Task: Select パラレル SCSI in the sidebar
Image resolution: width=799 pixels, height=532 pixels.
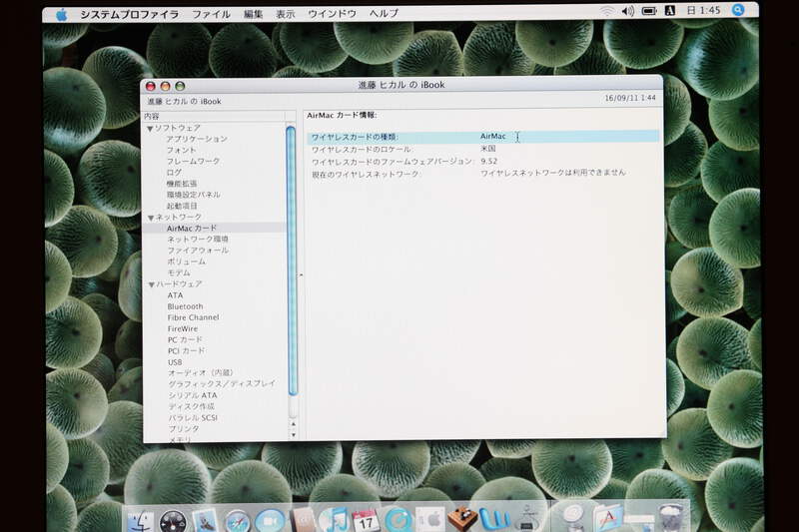Action: click(193, 418)
